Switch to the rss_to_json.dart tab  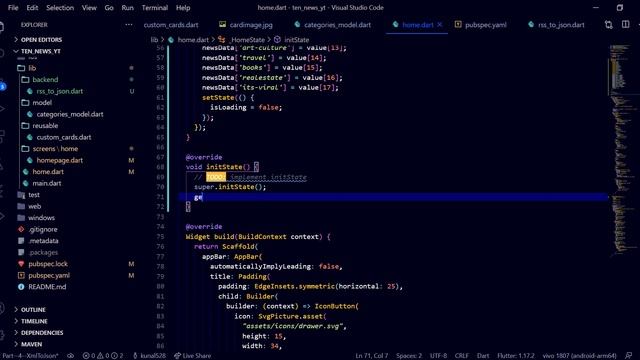tap(556, 25)
